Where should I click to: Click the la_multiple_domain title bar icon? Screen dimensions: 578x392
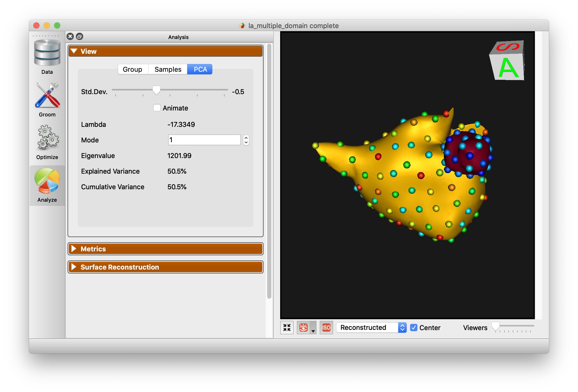(x=242, y=25)
